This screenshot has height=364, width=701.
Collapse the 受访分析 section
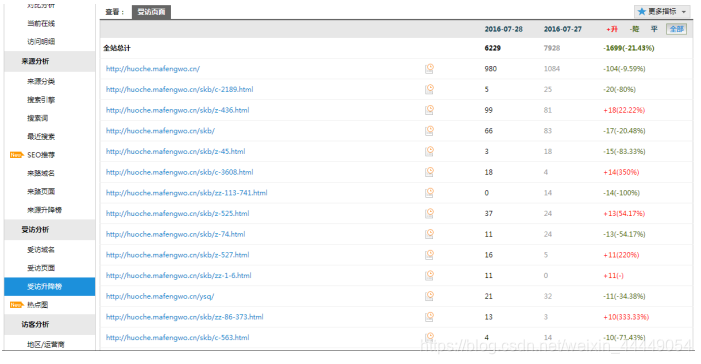50,229
